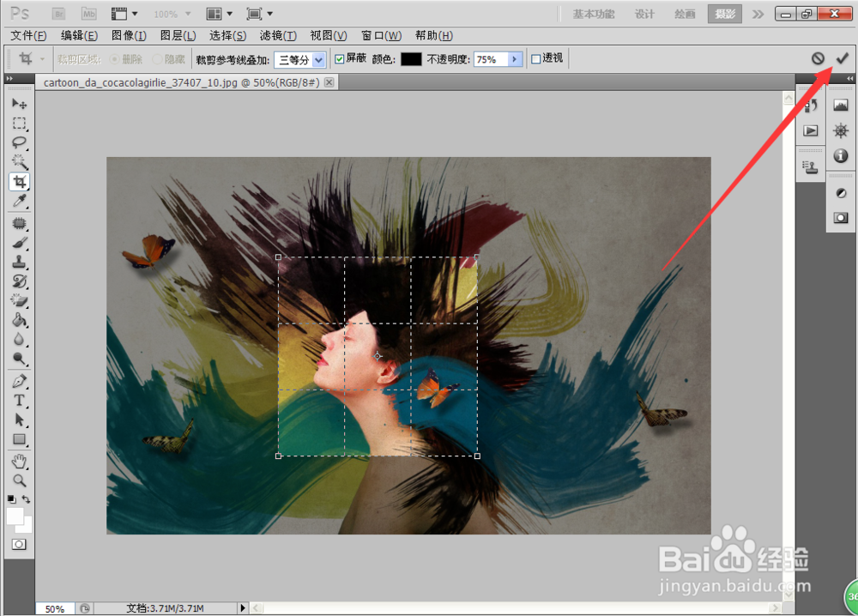Screen dimensions: 858x616
Task: Select the Eraser tool
Action: (x=19, y=300)
